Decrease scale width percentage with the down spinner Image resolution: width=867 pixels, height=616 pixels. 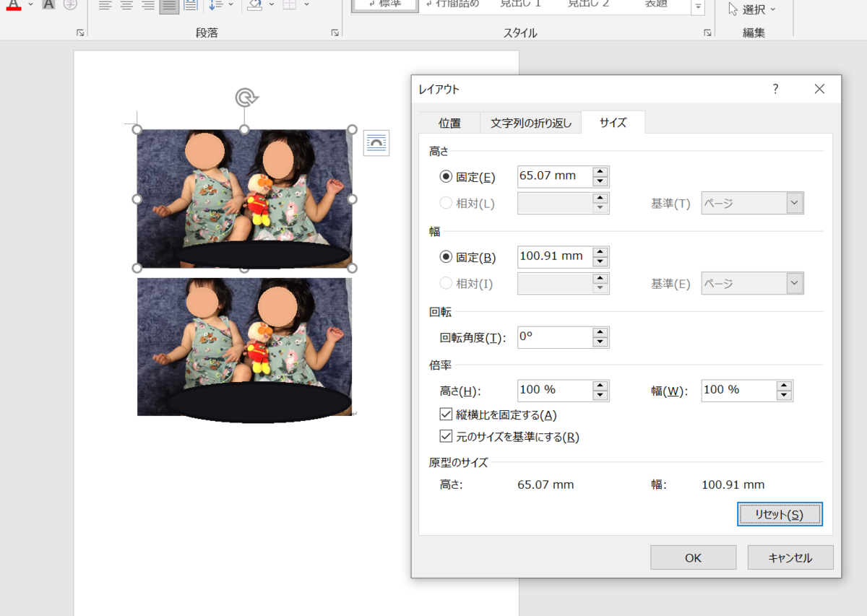[x=784, y=396]
